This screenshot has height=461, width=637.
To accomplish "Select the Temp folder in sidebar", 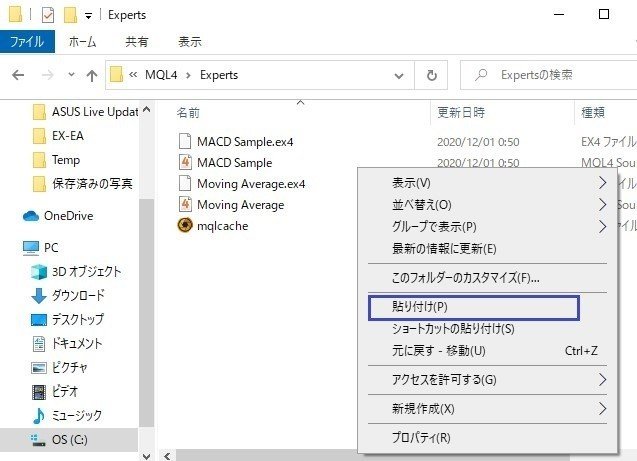I will [57, 160].
